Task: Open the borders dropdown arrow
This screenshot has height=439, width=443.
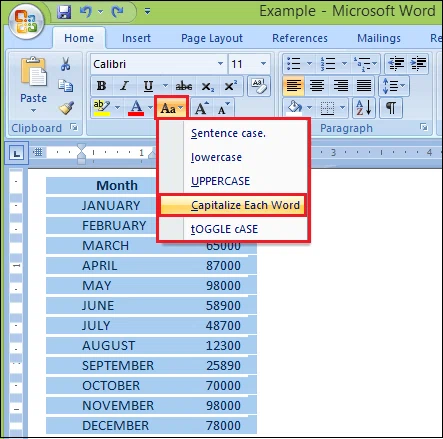Action: [342, 108]
